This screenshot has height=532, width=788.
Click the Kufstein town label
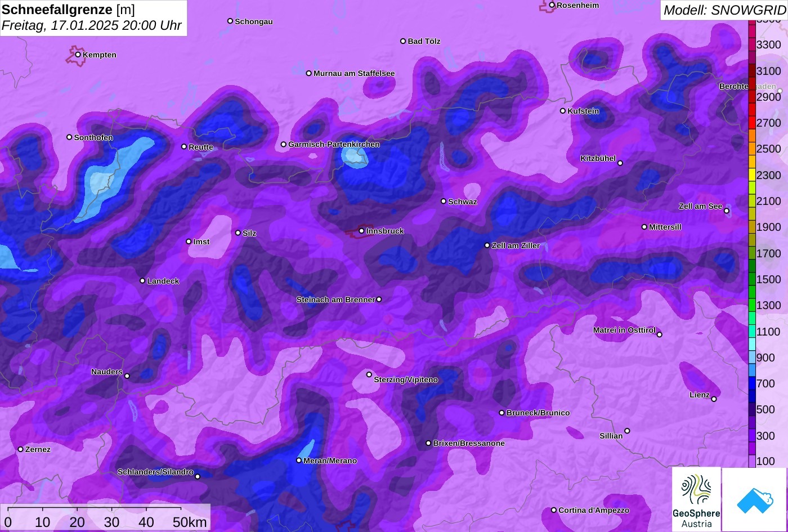[583, 111]
